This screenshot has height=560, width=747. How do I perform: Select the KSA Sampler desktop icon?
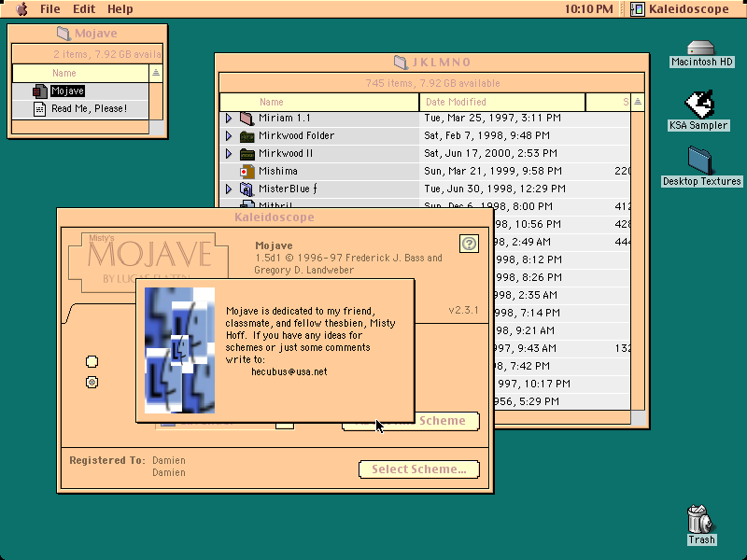point(699,104)
